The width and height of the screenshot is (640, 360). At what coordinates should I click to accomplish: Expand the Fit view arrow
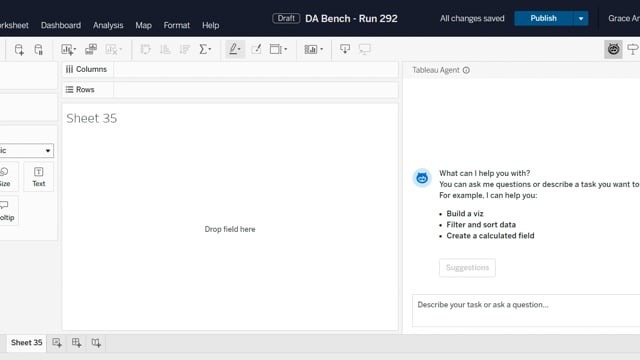[x=285, y=49]
